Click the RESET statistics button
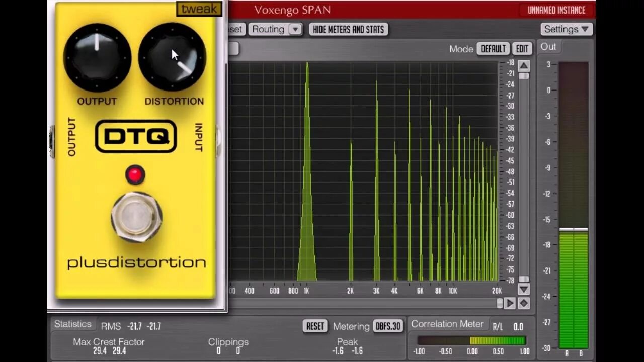 pos(315,326)
